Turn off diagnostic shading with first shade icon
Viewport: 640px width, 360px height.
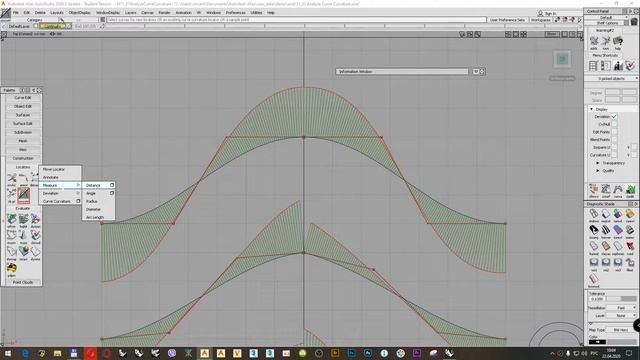[x=594, y=214]
